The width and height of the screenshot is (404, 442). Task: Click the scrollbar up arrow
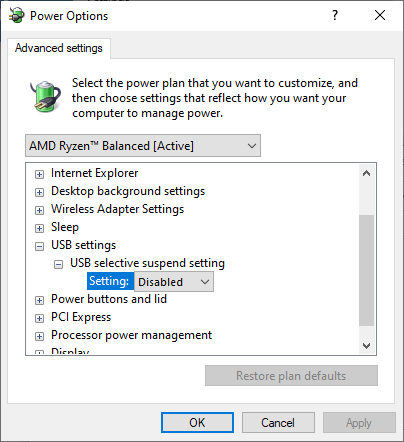point(366,173)
